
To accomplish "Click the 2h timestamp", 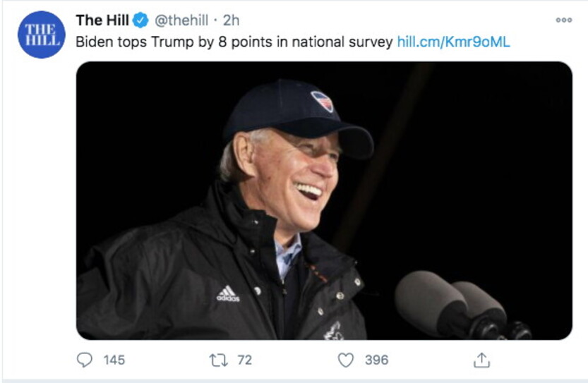I will (x=232, y=20).
